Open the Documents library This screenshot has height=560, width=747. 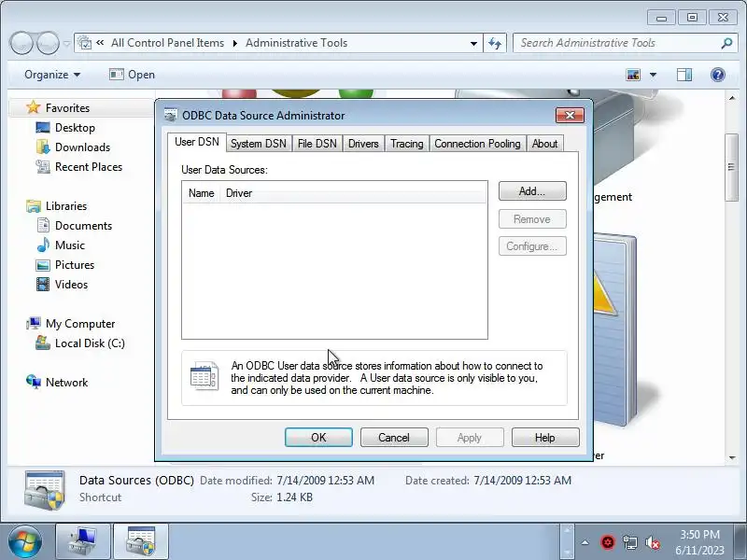(x=83, y=225)
